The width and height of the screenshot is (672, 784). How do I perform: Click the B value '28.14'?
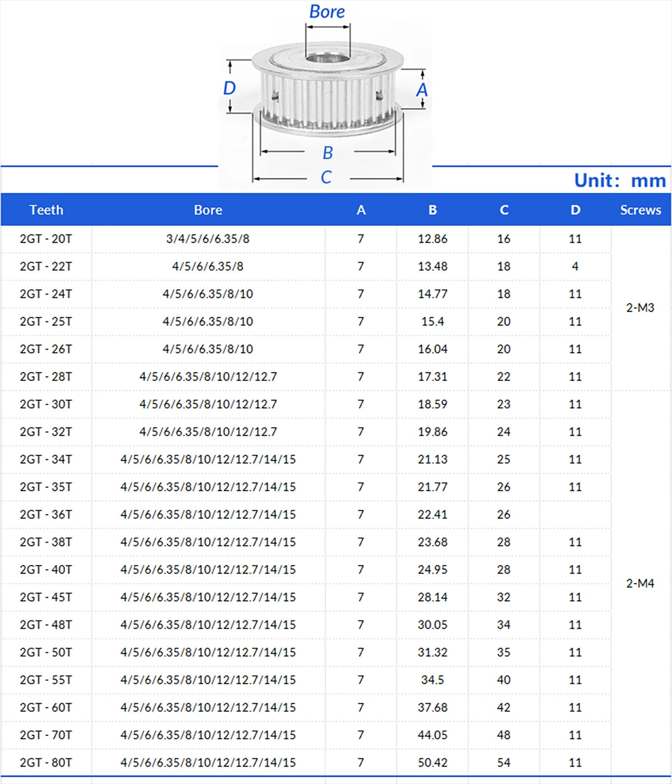[432, 598]
